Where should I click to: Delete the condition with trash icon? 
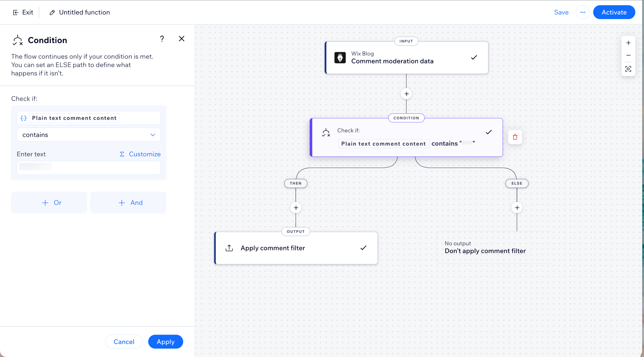tap(515, 137)
